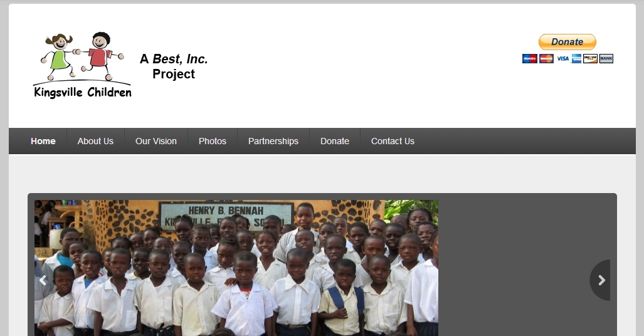
Task: Click the Kingsville Children logo
Action: coord(82,65)
